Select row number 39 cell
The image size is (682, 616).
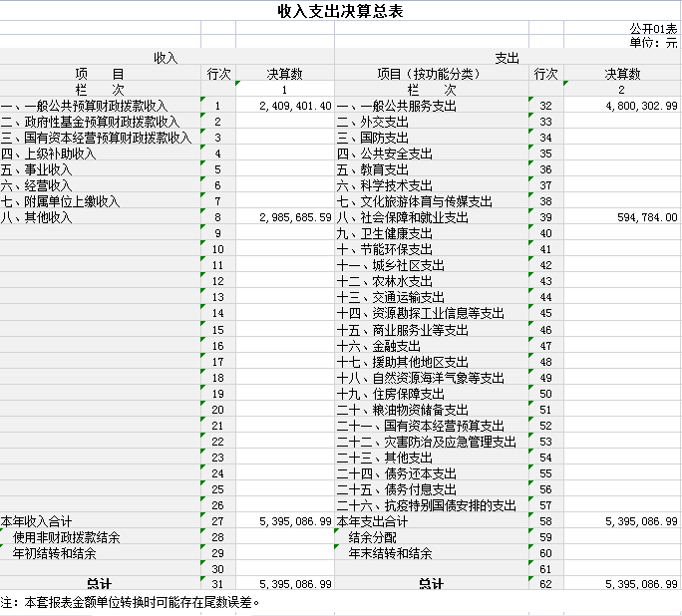pos(545,217)
